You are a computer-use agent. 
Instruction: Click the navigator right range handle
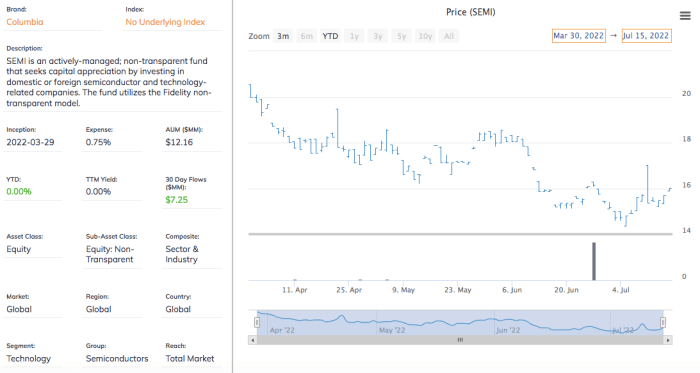point(663,322)
